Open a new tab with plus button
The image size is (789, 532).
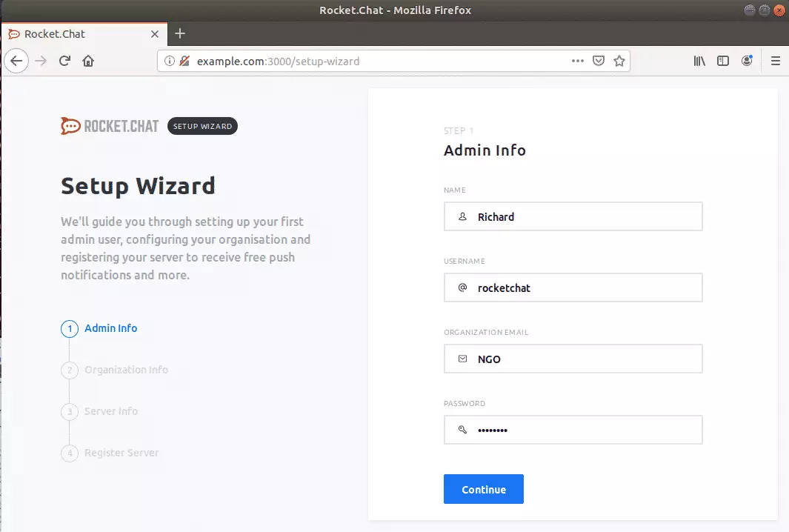(179, 34)
